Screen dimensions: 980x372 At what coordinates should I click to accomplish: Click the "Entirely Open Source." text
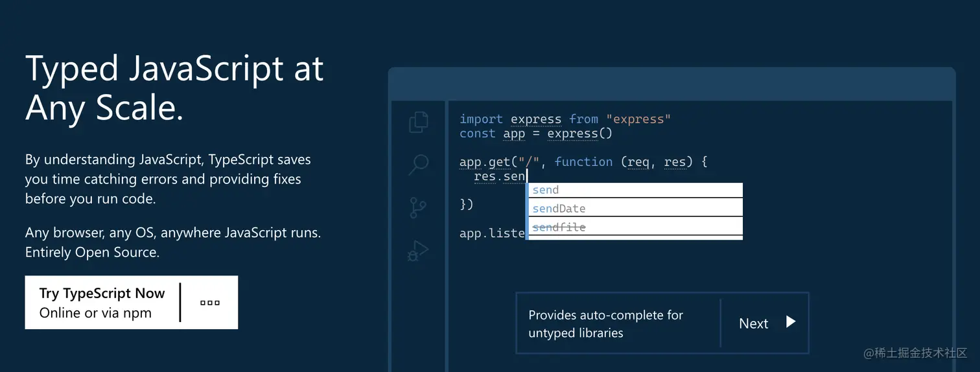coord(92,253)
